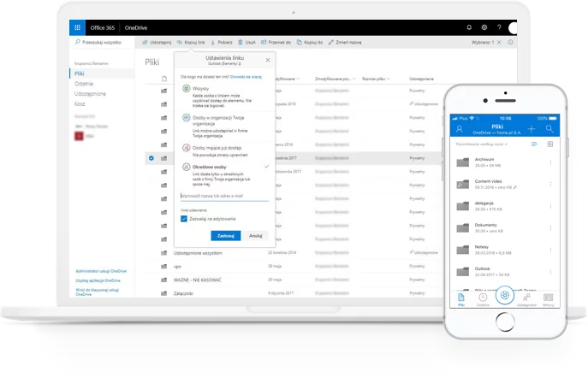Choose the 'Określone osoby' sharing option

point(185,168)
